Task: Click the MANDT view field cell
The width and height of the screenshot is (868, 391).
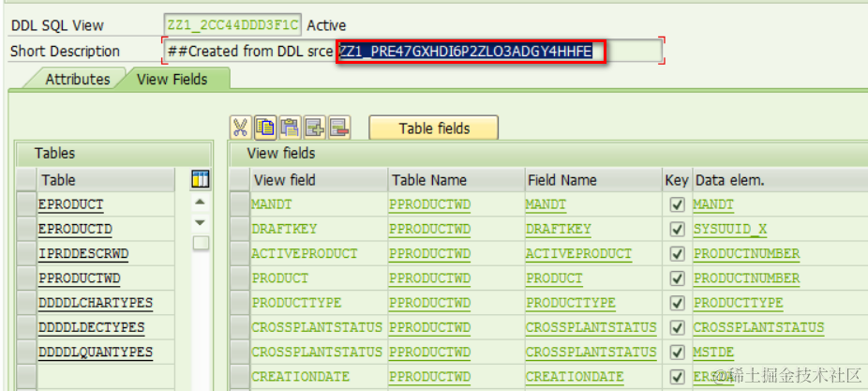Action: pyautogui.click(x=319, y=205)
